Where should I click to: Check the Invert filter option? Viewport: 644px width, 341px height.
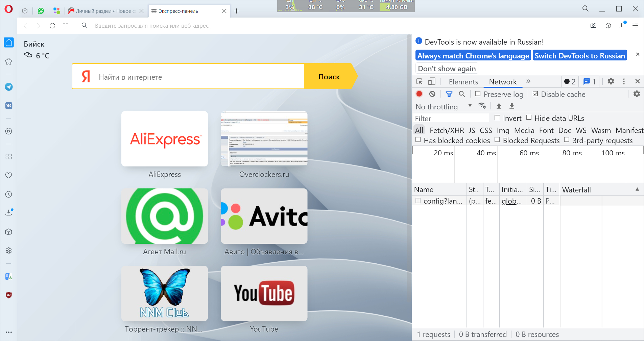click(x=497, y=118)
